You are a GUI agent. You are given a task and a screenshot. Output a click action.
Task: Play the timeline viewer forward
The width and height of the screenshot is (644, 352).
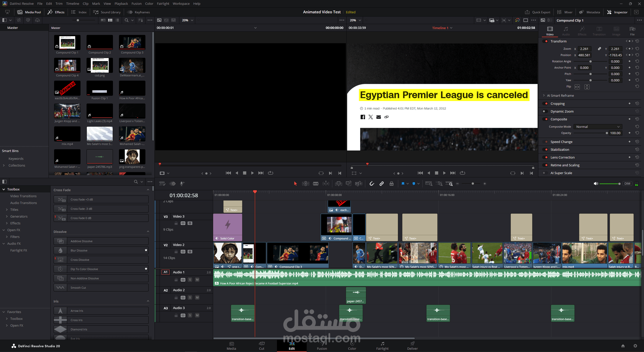444,173
